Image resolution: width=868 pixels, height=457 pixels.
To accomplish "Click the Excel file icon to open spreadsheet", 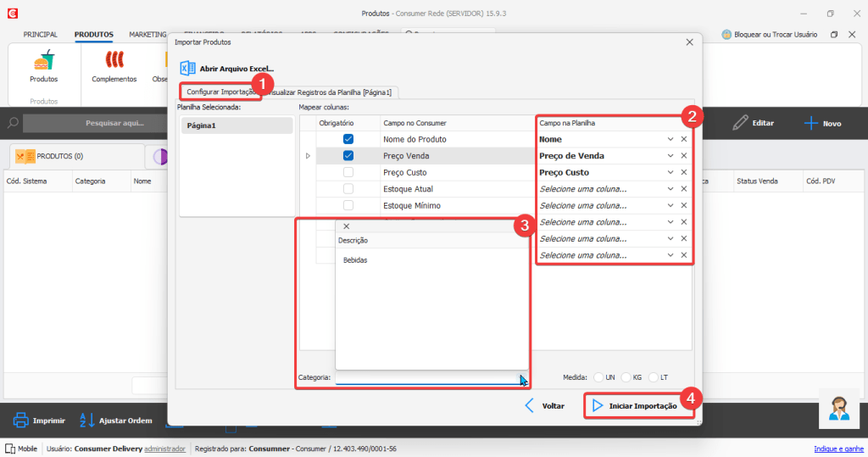I will click(188, 69).
